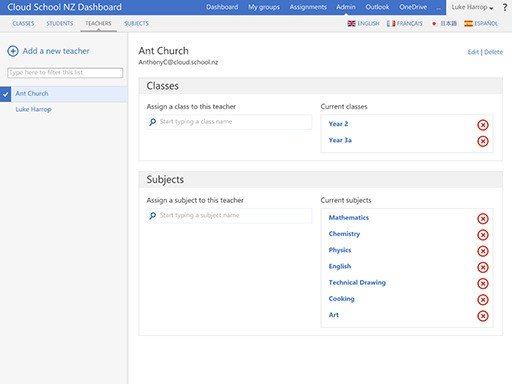
Task: Switch to the Teachers tab
Action: 98,24
